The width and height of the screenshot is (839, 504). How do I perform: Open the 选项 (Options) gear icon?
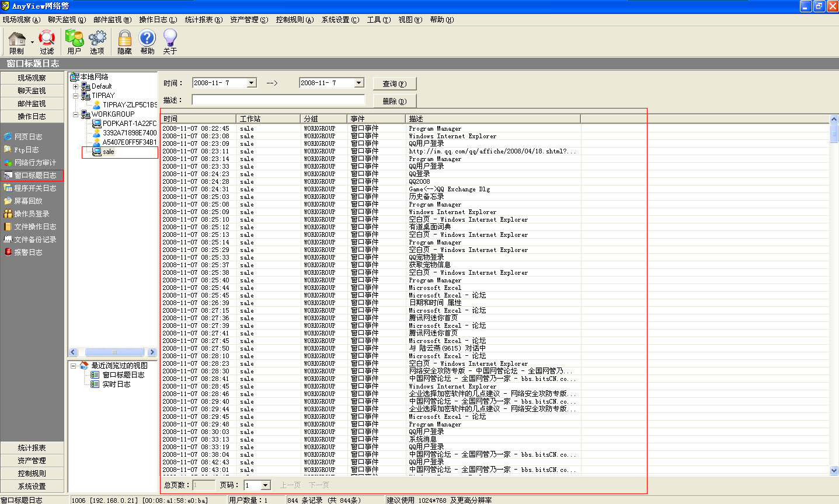click(98, 41)
